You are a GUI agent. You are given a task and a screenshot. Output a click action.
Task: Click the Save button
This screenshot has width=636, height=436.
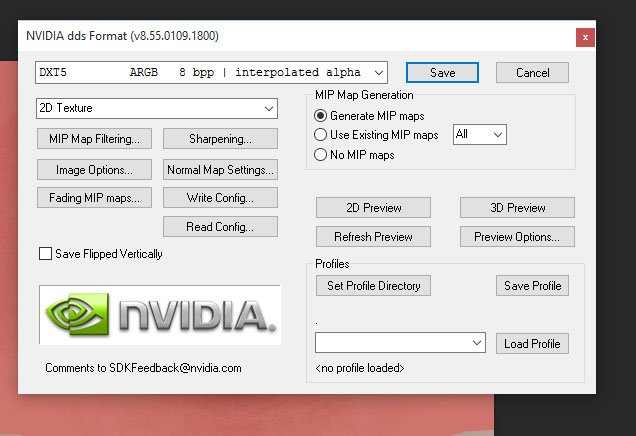click(x=442, y=73)
